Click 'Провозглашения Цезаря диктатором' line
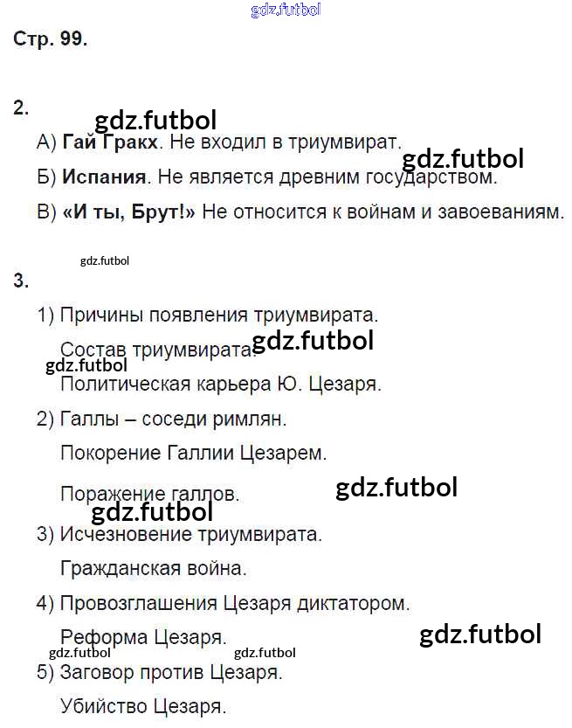 [x=234, y=603]
